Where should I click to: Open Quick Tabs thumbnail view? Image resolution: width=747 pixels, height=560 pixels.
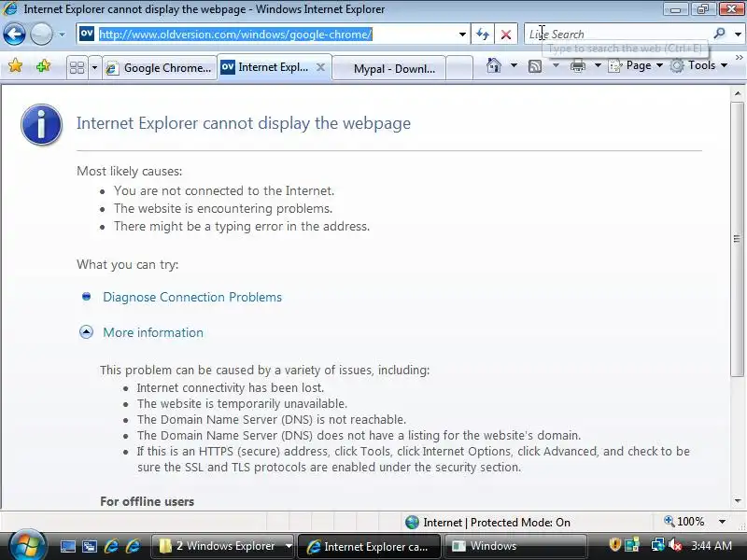[78, 67]
